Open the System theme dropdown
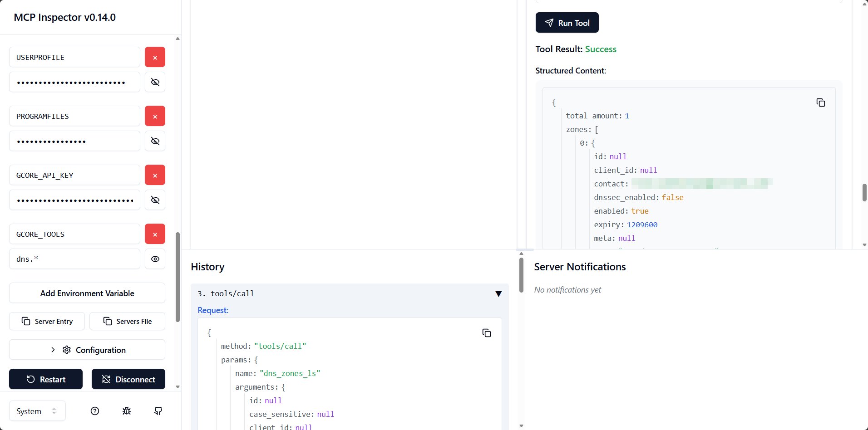Image resolution: width=868 pixels, height=430 pixels. coord(37,411)
